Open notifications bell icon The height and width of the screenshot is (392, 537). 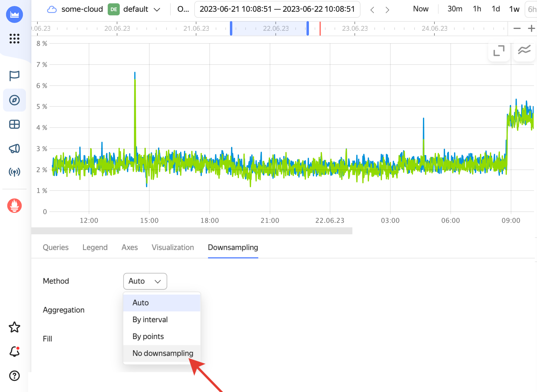coord(14,352)
